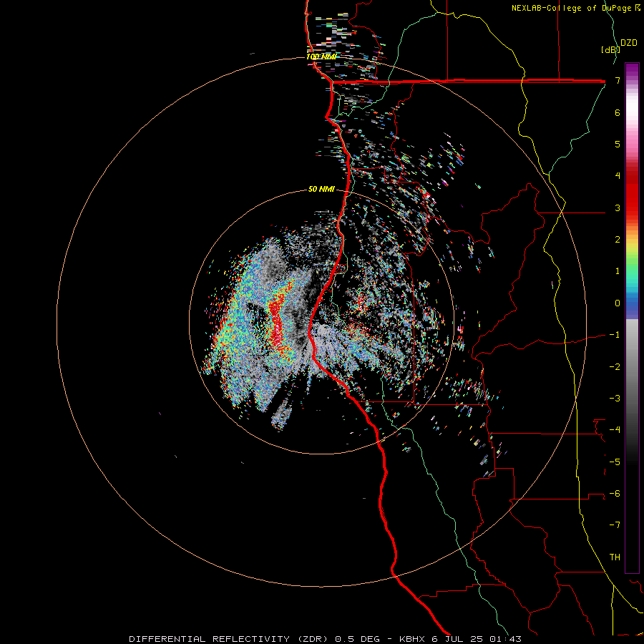Click the KBHX station identifier in caption
644x644 pixels.
point(413,639)
